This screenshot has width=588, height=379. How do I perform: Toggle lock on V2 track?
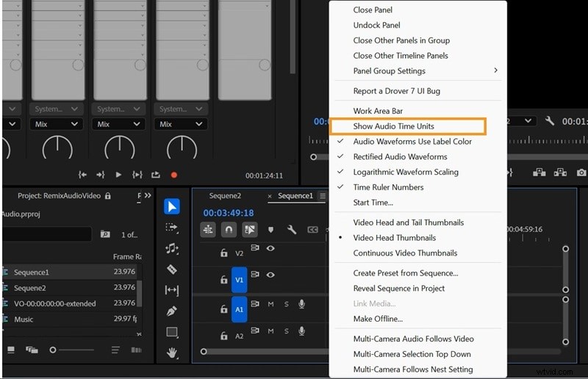click(224, 253)
